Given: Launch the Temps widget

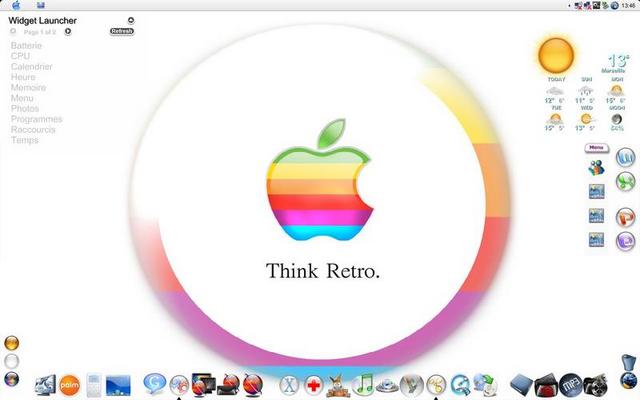Looking at the screenshot, I should pos(24,140).
